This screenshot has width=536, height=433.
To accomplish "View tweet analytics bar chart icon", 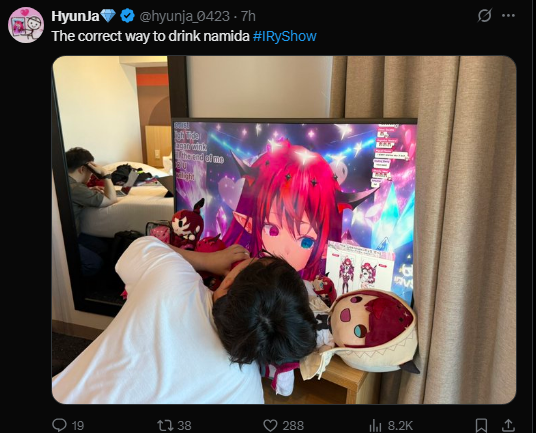I will [375, 426].
